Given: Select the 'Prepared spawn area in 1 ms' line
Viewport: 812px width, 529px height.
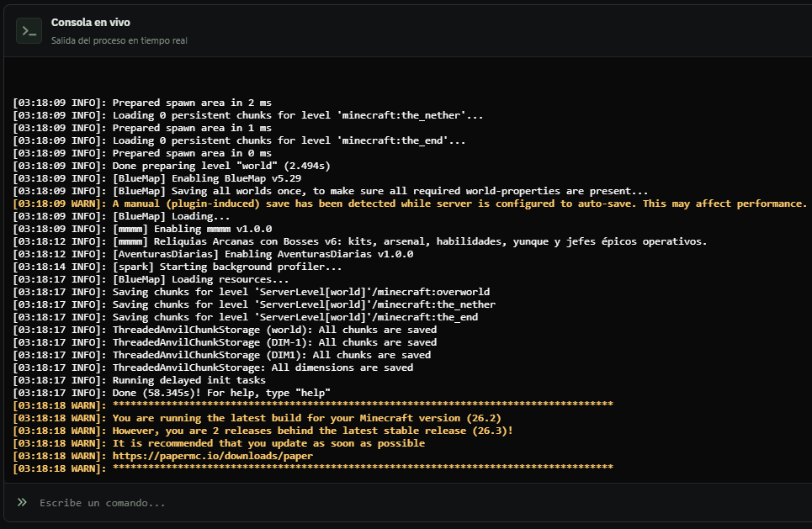Looking at the screenshot, I should pyautogui.click(x=142, y=128).
